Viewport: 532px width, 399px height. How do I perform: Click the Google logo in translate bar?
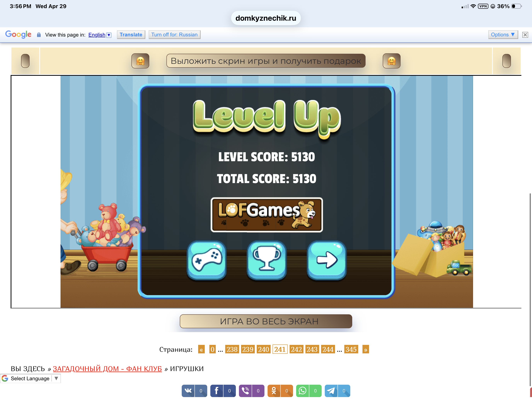(18, 35)
